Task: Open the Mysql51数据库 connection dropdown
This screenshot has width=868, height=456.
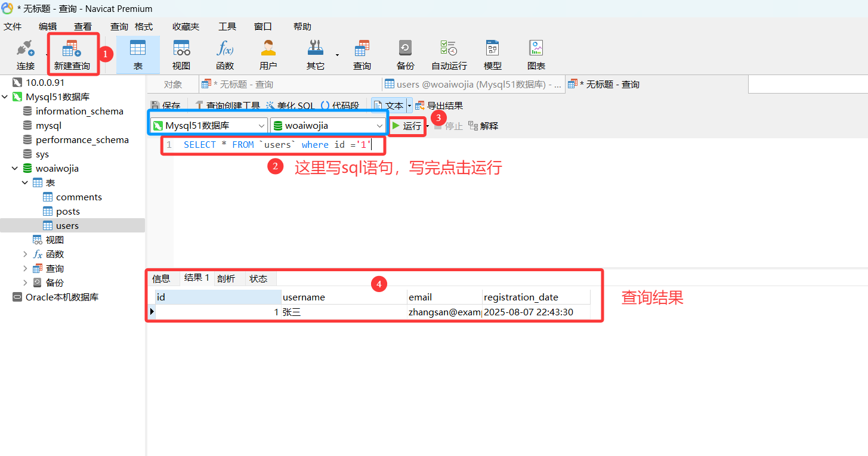Action: (x=209, y=126)
